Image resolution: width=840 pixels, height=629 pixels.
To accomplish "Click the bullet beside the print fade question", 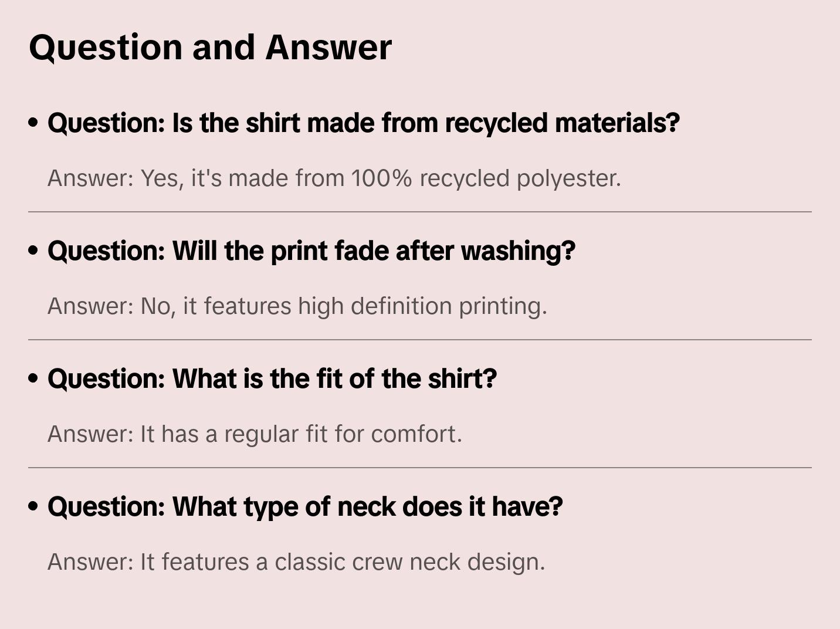I will click(33, 251).
